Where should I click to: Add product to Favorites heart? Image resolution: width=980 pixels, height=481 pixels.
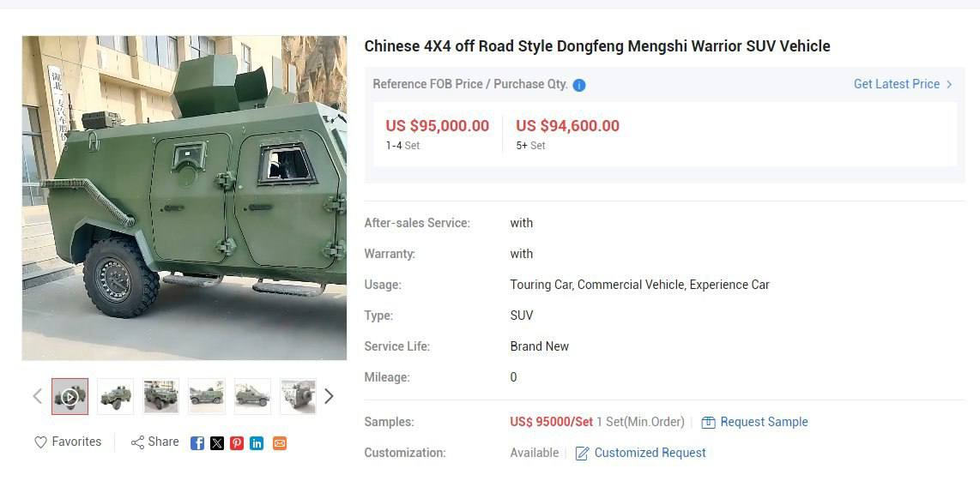[x=40, y=442]
